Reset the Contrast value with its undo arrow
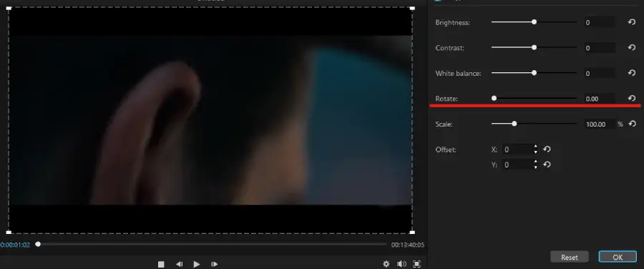644x269 pixels. 632,48
